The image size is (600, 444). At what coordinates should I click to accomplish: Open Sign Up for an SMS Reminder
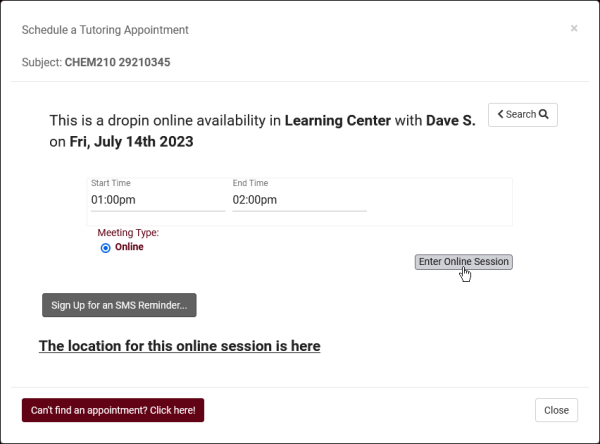119,305
